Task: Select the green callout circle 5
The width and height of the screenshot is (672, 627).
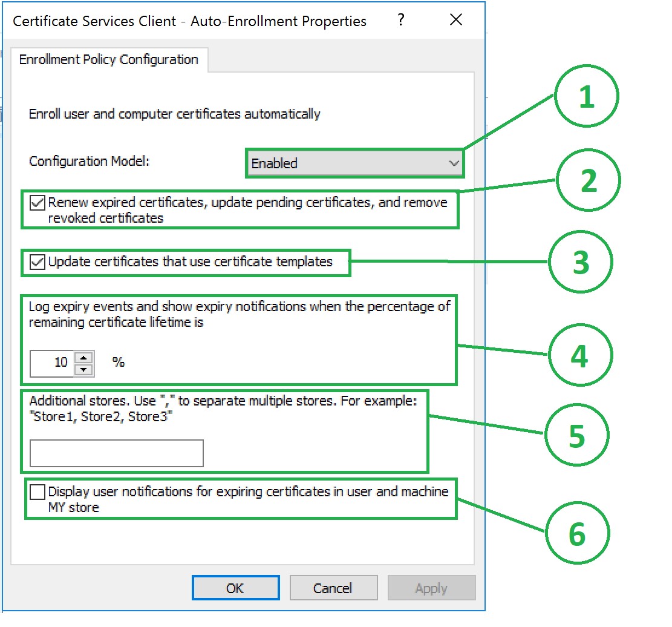Action: pos(577,435)
